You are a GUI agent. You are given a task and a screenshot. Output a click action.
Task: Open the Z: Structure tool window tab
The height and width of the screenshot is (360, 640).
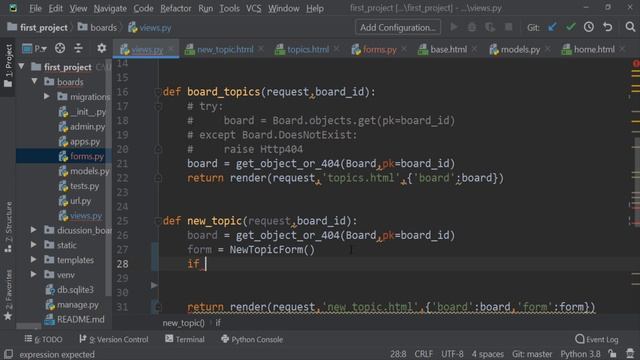8,227
